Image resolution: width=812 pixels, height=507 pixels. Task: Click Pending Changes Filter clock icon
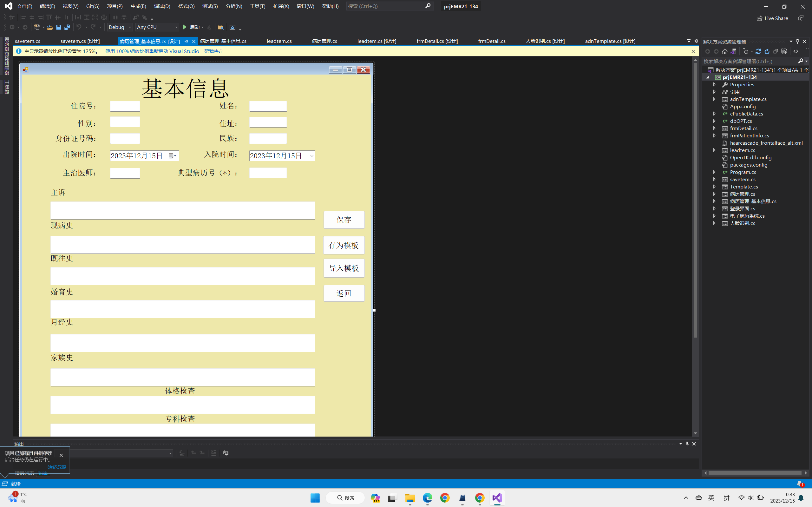[746, 51]
